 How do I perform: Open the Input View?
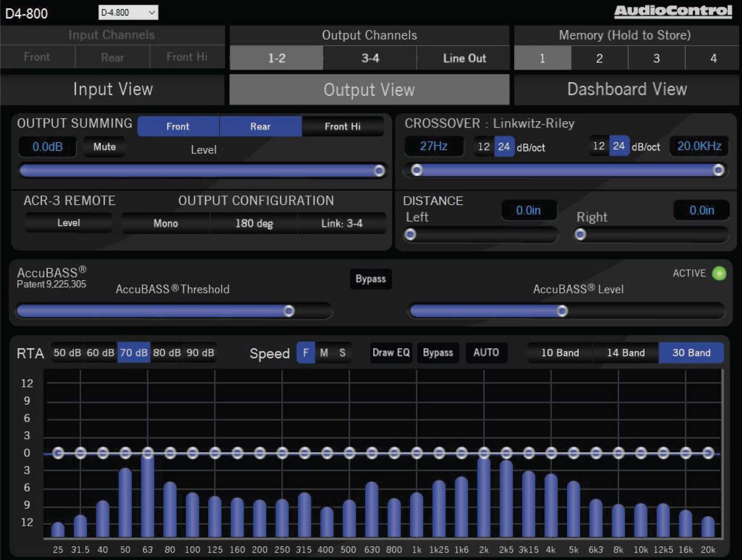point(113,89)
